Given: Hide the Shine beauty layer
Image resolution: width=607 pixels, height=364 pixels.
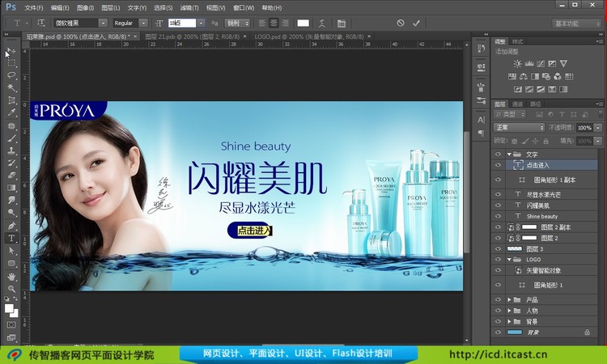Looking at the screenshot, I should click(x=498, y=216).
